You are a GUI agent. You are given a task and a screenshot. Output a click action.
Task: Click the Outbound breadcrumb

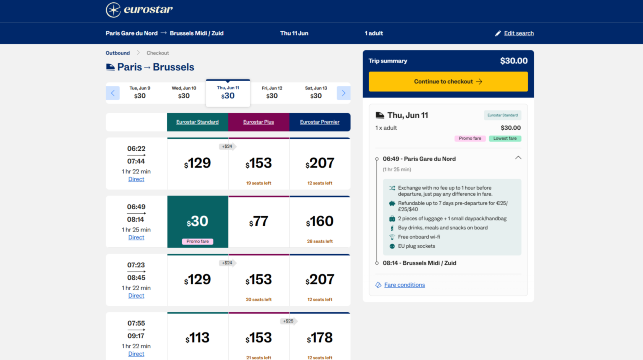click(118, 53)
